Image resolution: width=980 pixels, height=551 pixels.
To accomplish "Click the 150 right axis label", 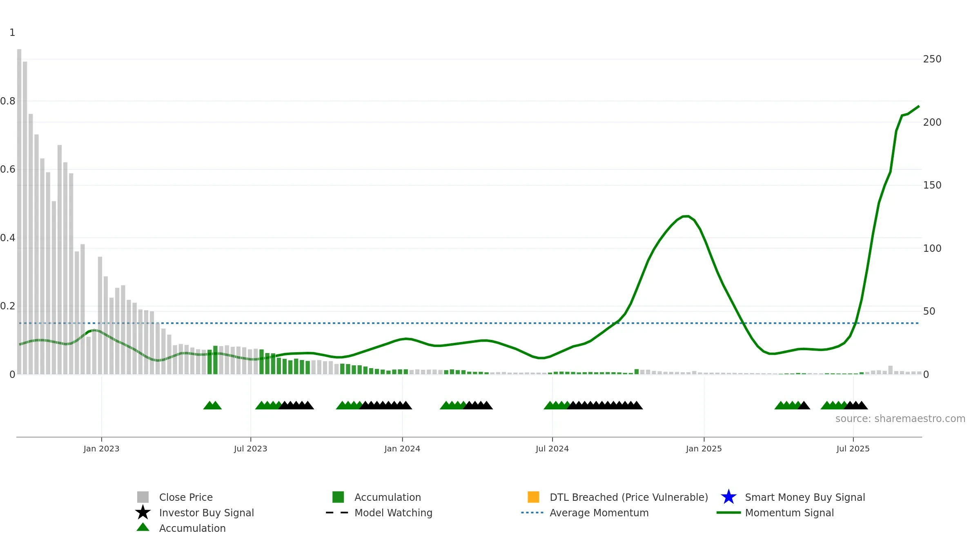I will [x=932, y=185].
